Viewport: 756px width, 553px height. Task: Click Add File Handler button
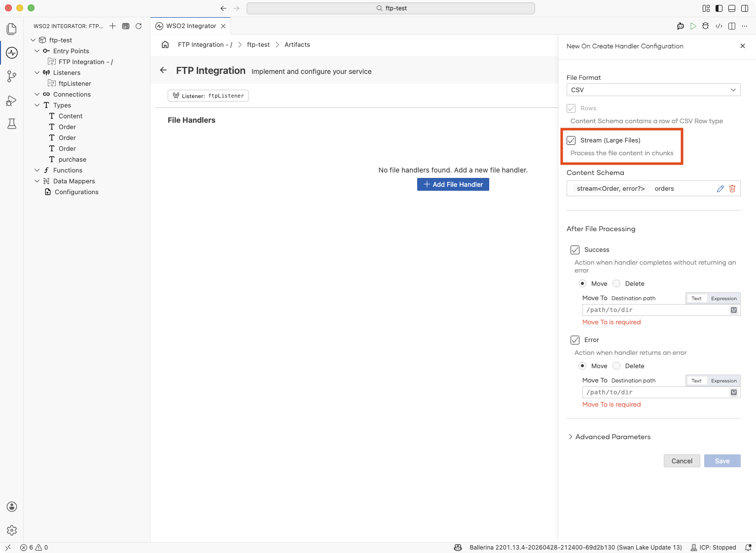tap(453, 184)
